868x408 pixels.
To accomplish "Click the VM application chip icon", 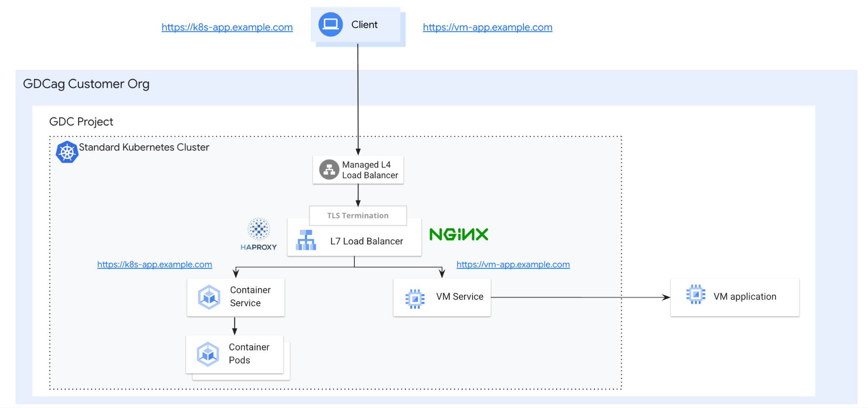I will (x=696, y=294).
